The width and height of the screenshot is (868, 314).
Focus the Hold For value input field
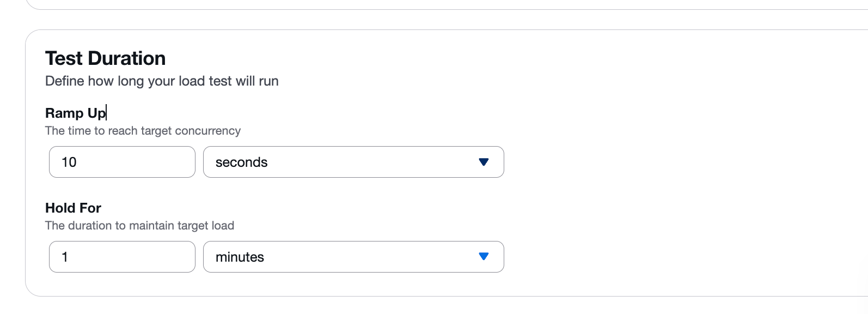(122, 257)
